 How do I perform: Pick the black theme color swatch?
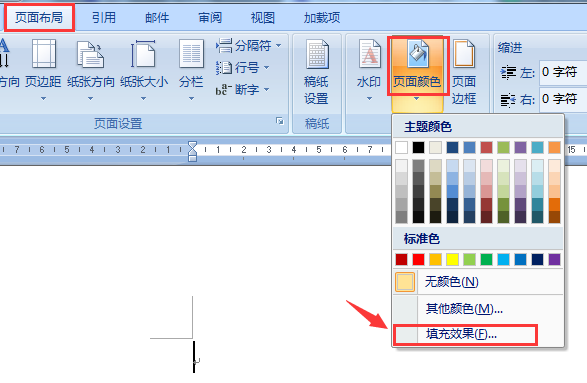point(418,148)
